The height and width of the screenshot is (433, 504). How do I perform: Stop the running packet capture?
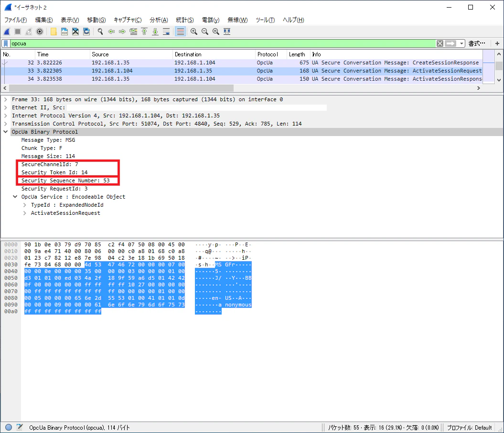[x=18, y=32]
